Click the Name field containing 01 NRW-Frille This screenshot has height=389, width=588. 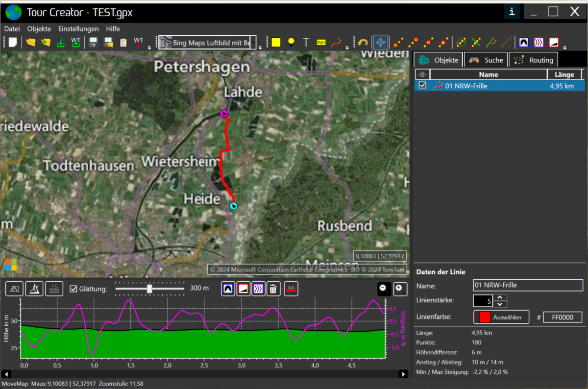coord(528,285)
